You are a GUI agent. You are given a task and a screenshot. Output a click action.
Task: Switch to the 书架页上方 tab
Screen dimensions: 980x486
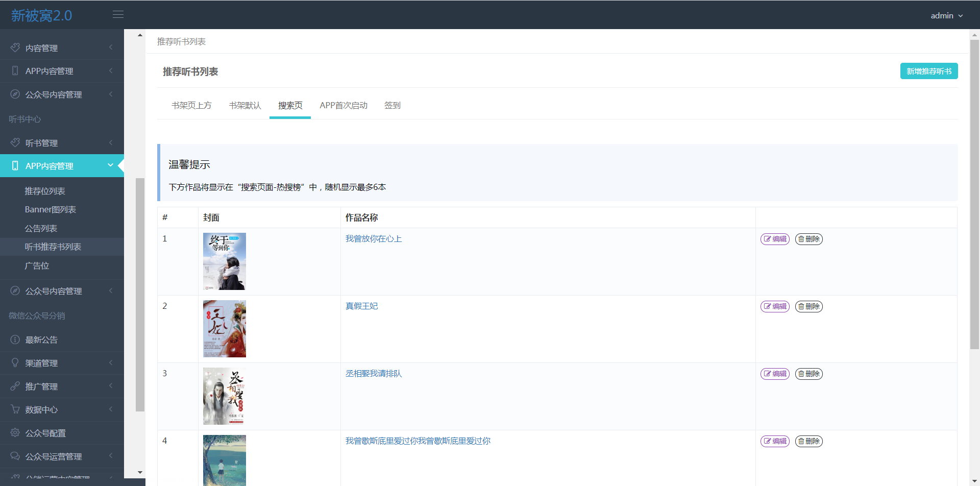(191, 106)
